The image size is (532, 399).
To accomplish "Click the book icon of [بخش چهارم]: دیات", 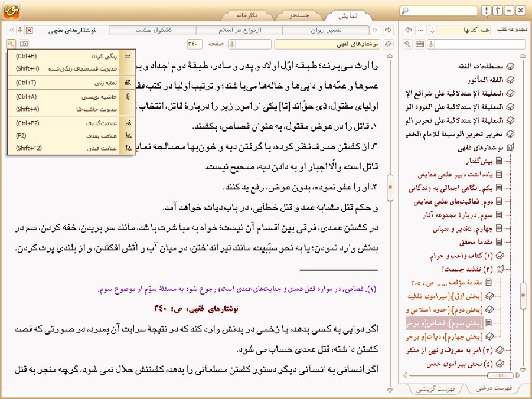I will pyautogui.click(x=489, y=336).
